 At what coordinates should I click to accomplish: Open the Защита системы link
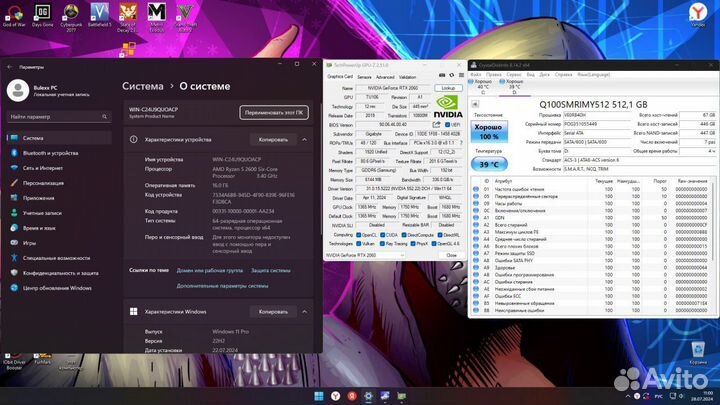point(270,270)
